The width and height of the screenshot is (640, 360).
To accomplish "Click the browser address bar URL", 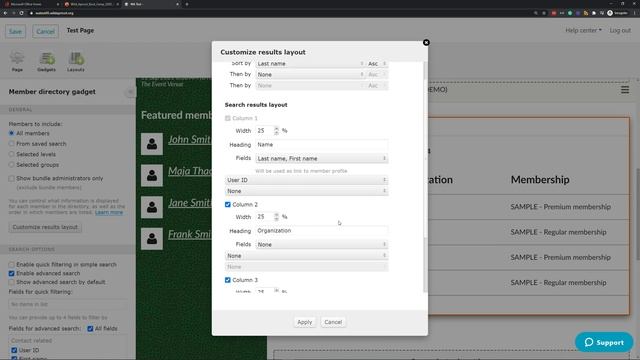I will 54,13.
